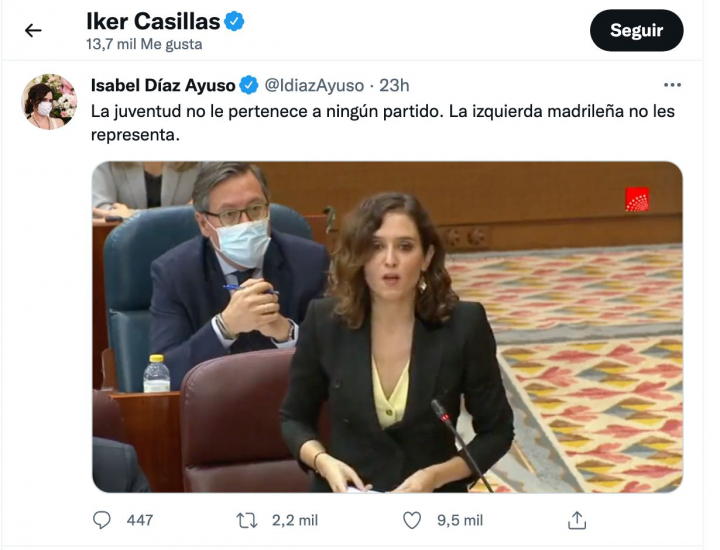The image size is (720, 550).
Task: Like the tweet with the heart icon
Action: click(x=412, y=521)
